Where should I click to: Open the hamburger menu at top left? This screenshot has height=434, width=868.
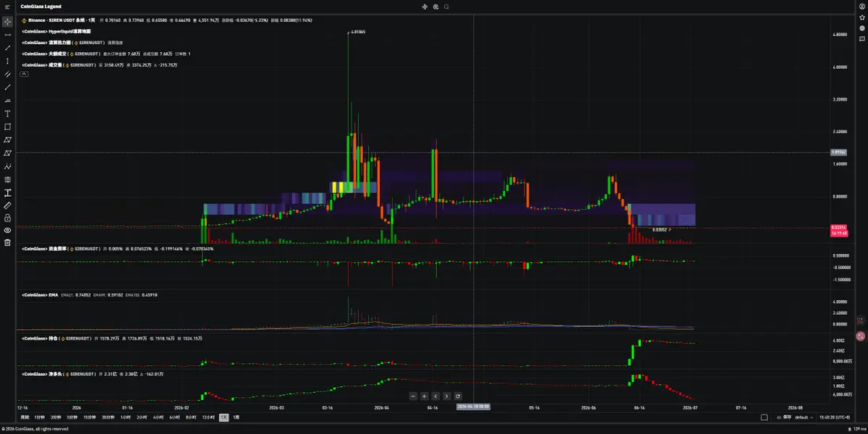[x=7, y=7]
